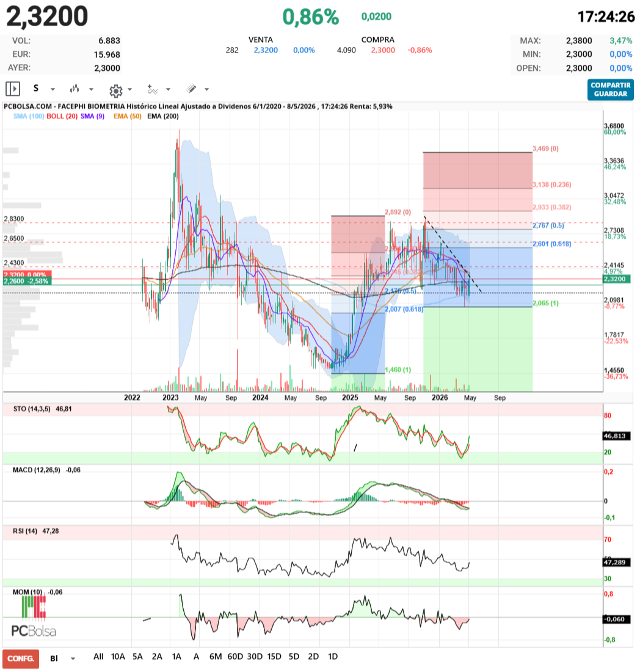Click the 2,8300 horizontal level label
The height and width of the screenshot is (672, 640).
tap(13, 219)
